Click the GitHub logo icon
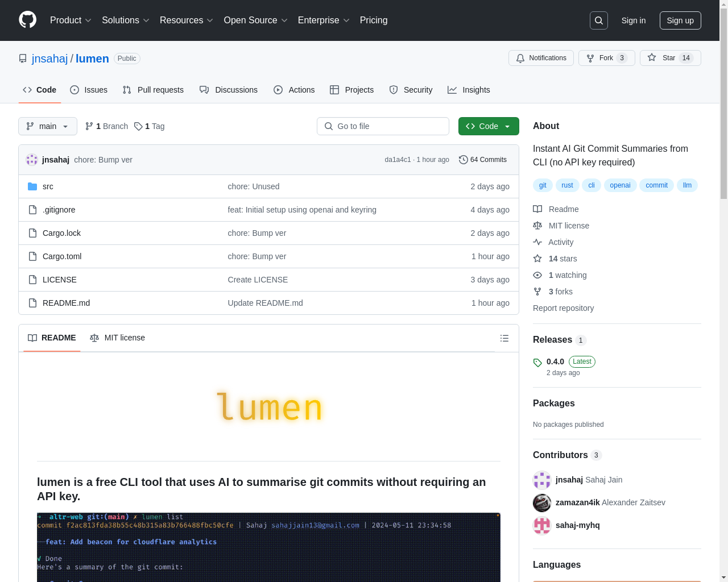 (x=27, y=20)
